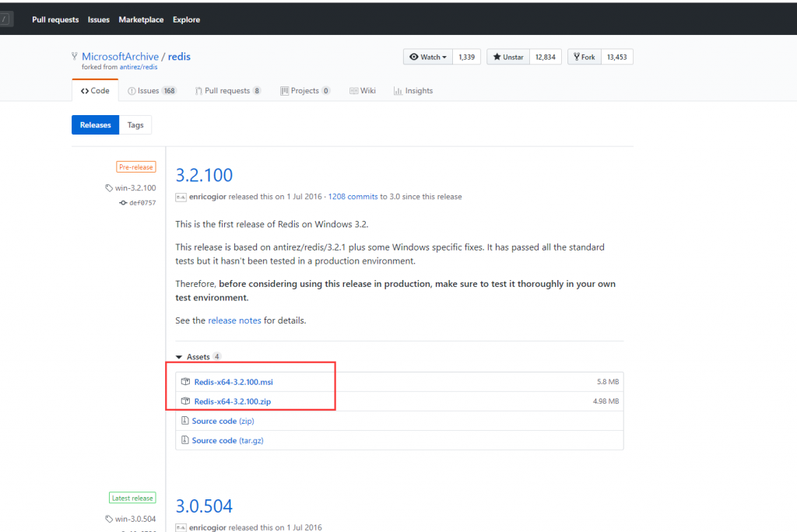Screen dimensions: 797x532
Task: Open the Watch dropdown
Action: (428, 57)
